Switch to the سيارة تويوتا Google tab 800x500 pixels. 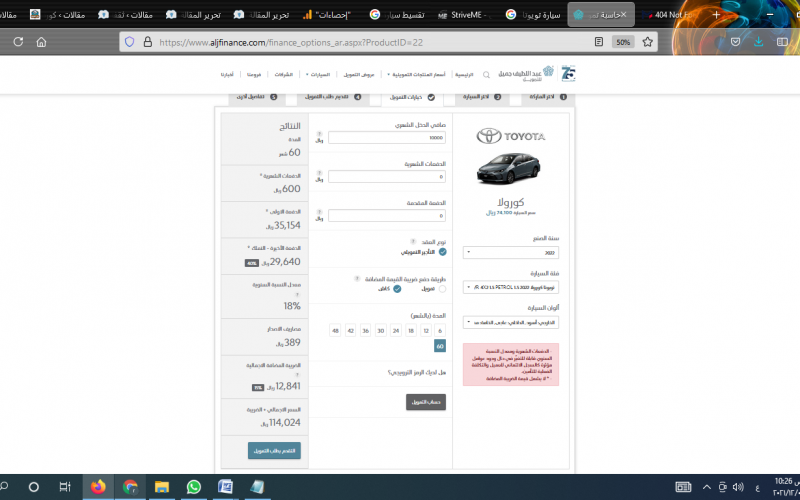533,15
